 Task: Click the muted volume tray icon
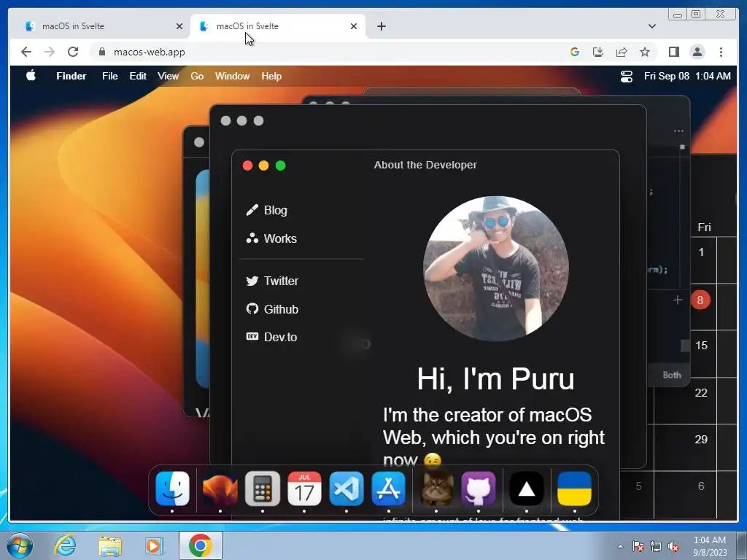[x=673, y=547]
